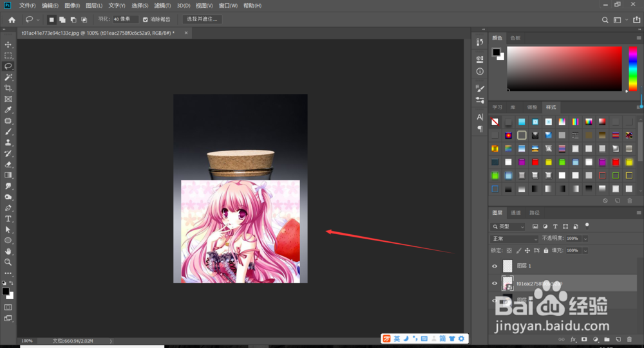Select the Crop tool
Image resolution: width=644 pixels, height=348 pixels.
[8, 88]
